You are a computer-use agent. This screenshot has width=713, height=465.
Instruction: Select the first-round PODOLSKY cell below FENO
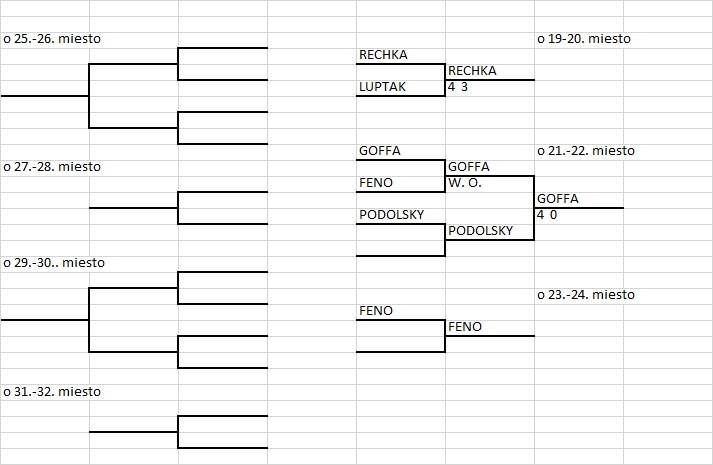pyautogui.click(x=401, y=215)
